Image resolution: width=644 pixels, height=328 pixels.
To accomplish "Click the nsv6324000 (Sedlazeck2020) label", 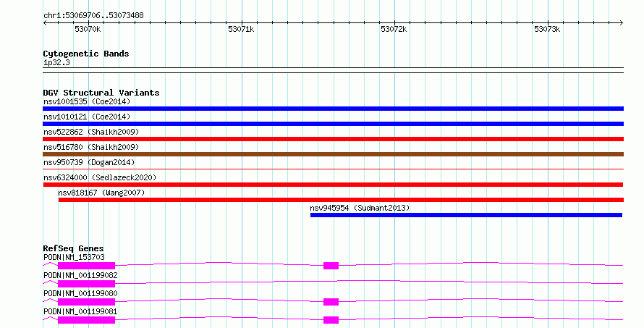I will (x=100, y=177).
